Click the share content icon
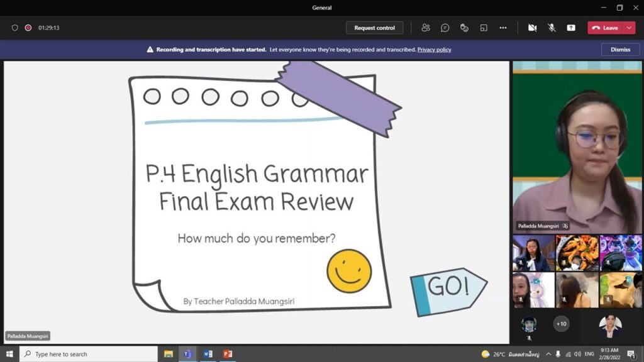The height and width of the screenshot is (362, 644). pos(571,28)
